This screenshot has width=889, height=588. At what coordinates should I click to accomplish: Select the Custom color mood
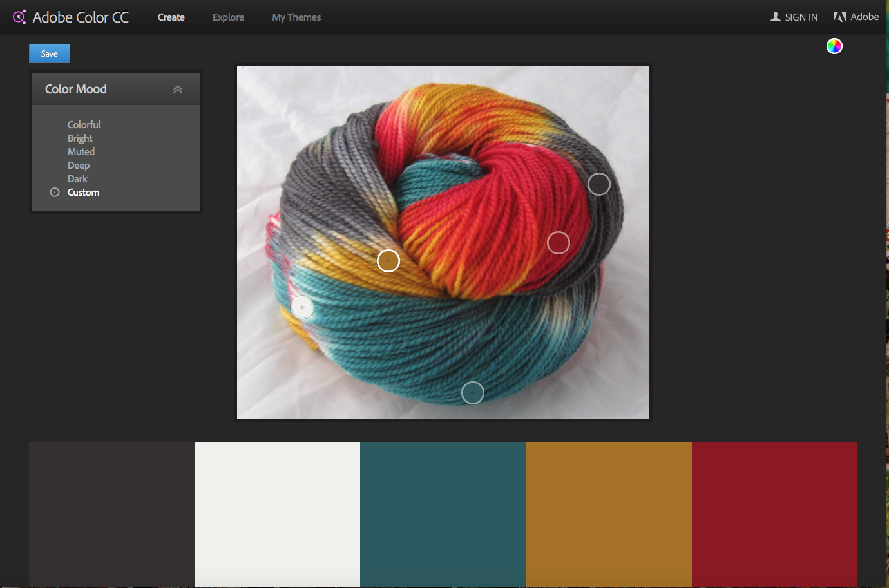(83, 192)
